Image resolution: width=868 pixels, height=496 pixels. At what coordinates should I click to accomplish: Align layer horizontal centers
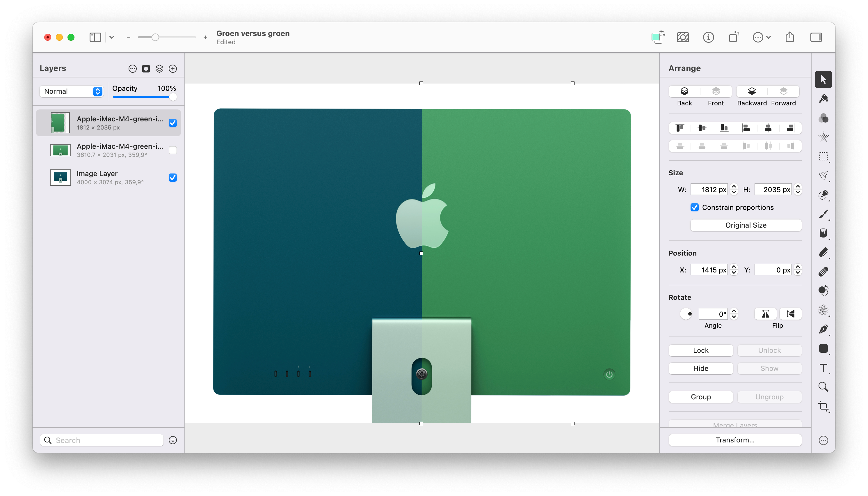768,128
